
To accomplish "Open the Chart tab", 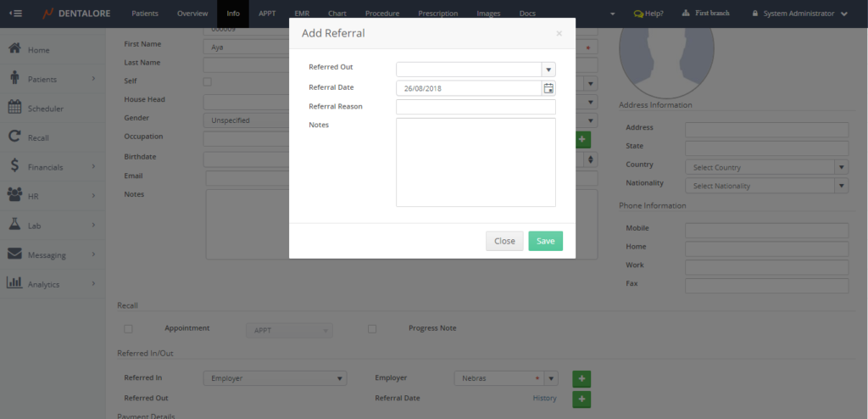I will pos(337,14).
